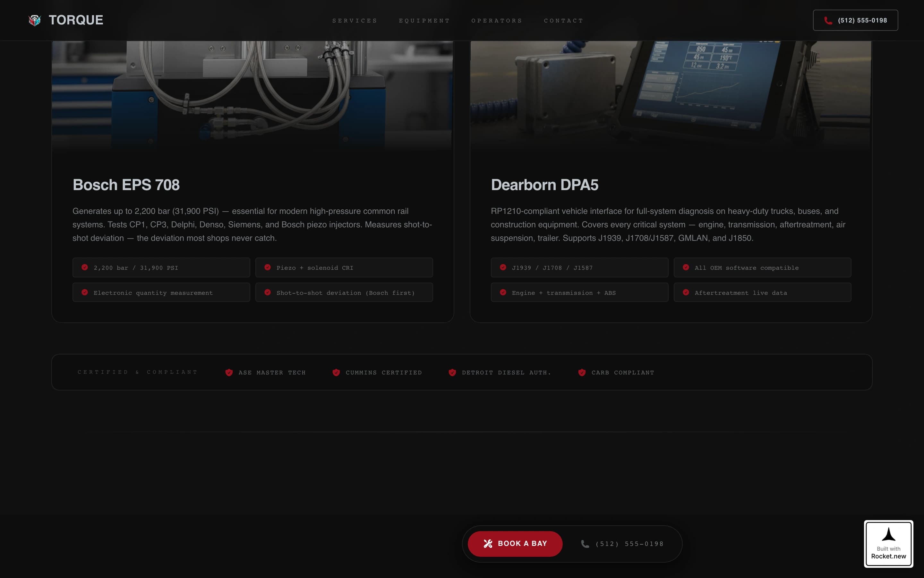This screenshot has height=578, width=924.
Task: Click check icon beside Electronic quantity measurement
Action: (85, 293)
